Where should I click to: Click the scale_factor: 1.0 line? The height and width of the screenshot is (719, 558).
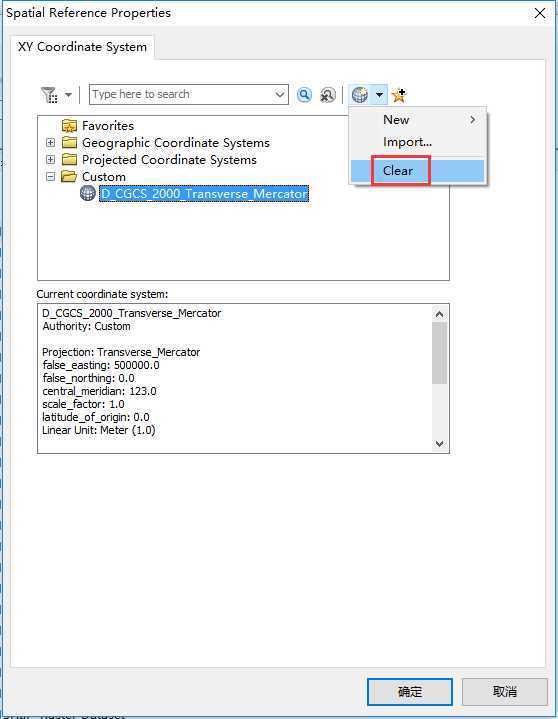tap(83, 404)
